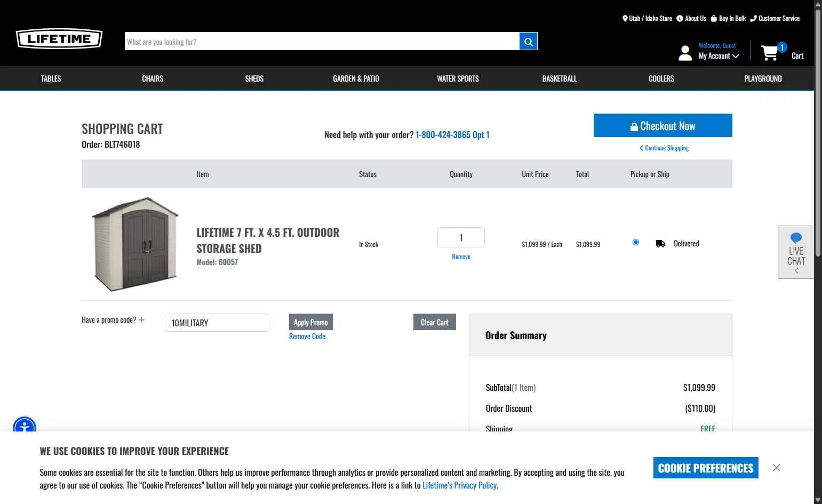Close the cookie banner with X
The width and height of the screenshot is (822, 504).
point(777,468)
